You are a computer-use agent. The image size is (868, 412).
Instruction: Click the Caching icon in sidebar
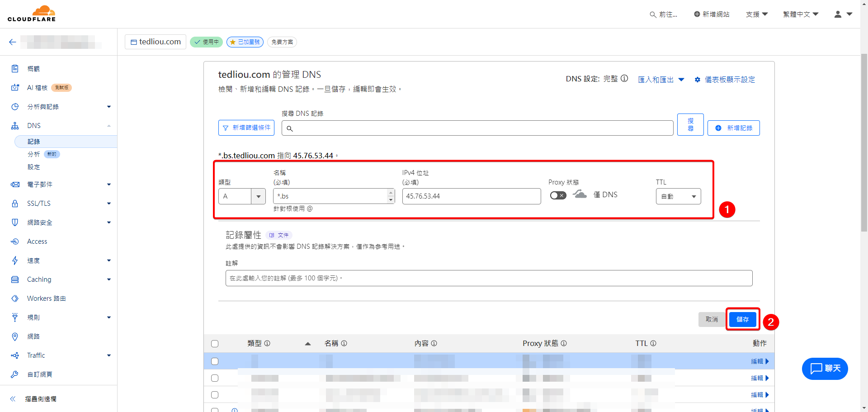15,279
